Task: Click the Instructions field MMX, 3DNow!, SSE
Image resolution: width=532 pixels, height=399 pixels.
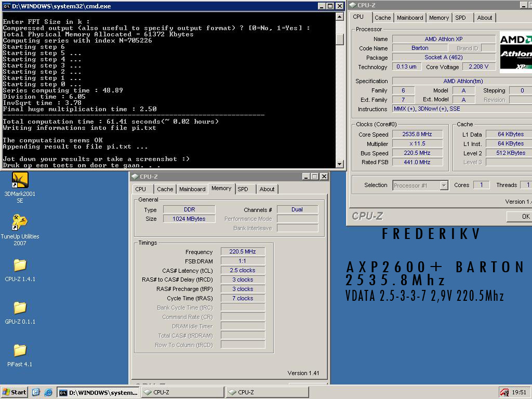Action: pyautogui.click(x=462, y=109)
